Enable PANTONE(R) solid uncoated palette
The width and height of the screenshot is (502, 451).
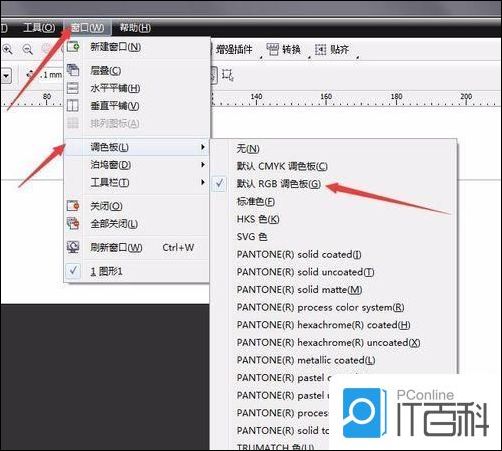point(334,272)
